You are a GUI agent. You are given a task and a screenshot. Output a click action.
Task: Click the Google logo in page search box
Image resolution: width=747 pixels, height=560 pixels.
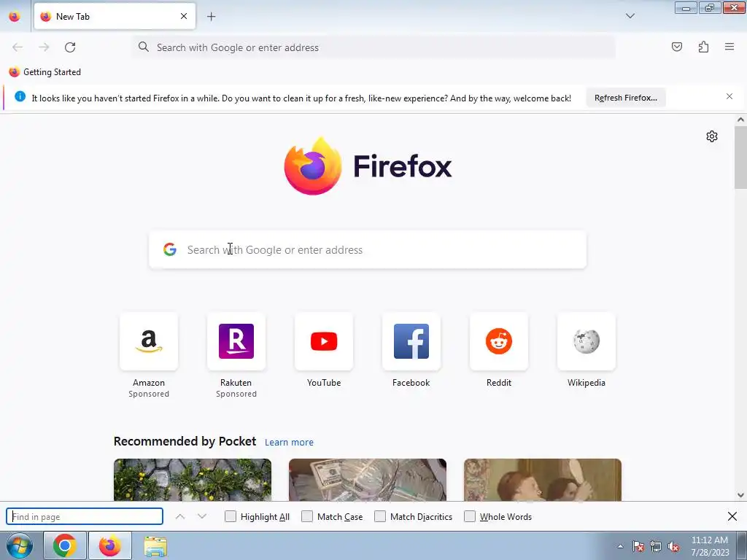pos(170,249)
